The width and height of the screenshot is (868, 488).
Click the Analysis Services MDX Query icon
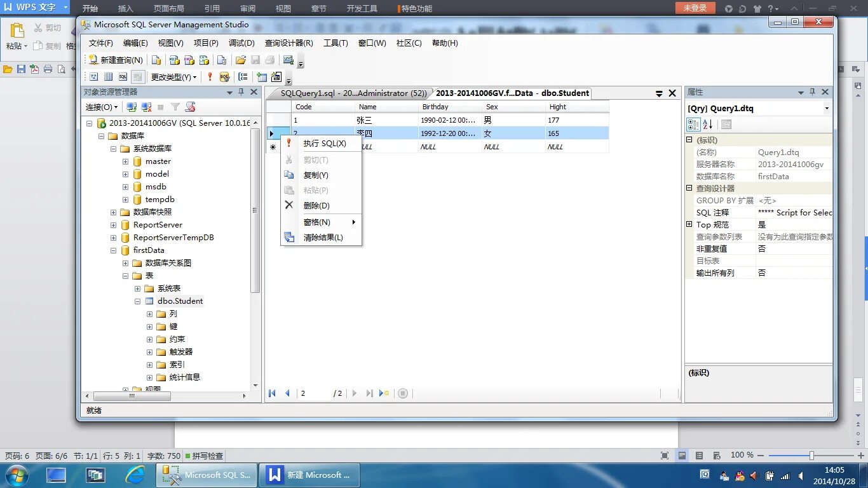(x=173, y=60)
